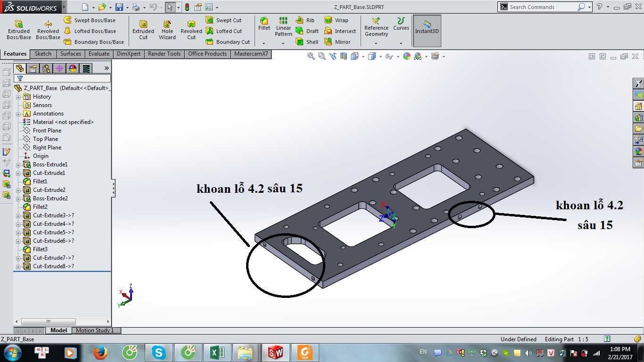Expand the Annotations folder
This screenshot has height=362, width=644.
point(18,114)
